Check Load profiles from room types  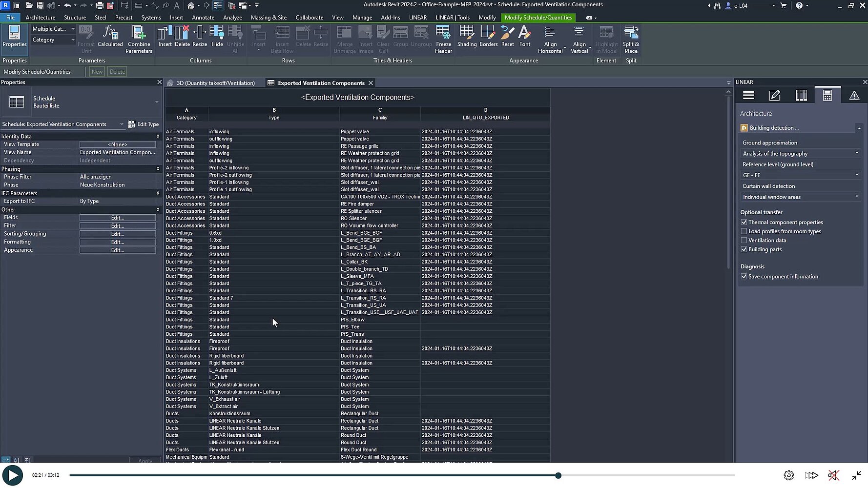point(744,231)
